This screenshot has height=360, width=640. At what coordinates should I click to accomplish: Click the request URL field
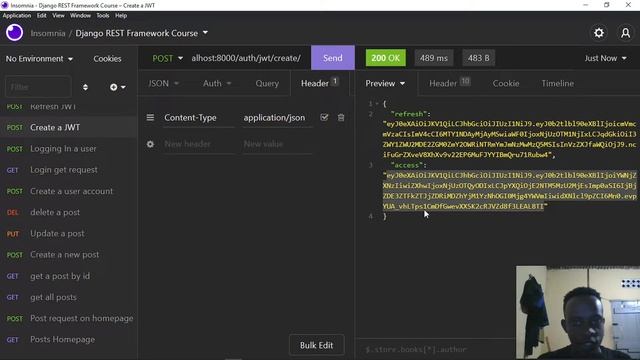coord(246,58)
